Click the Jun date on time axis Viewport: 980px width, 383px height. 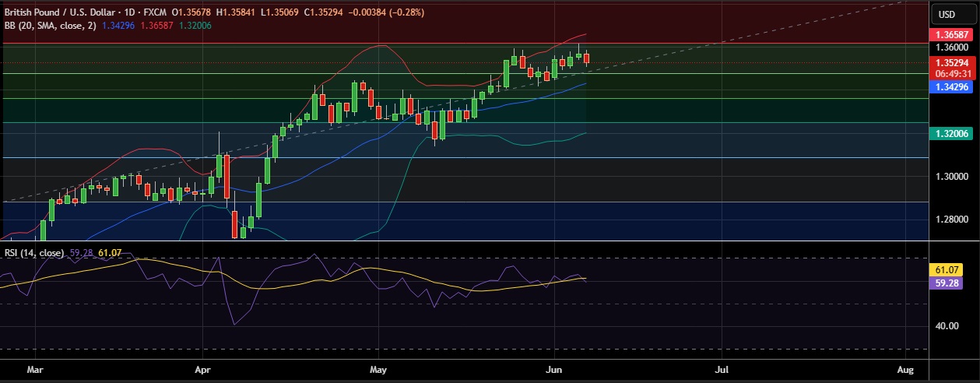point(553,369)
